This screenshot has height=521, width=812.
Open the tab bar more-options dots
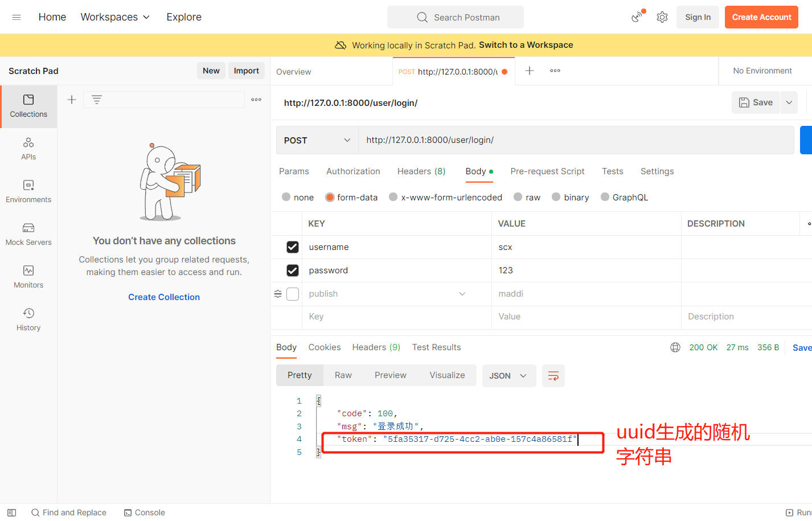click(555, 71)
